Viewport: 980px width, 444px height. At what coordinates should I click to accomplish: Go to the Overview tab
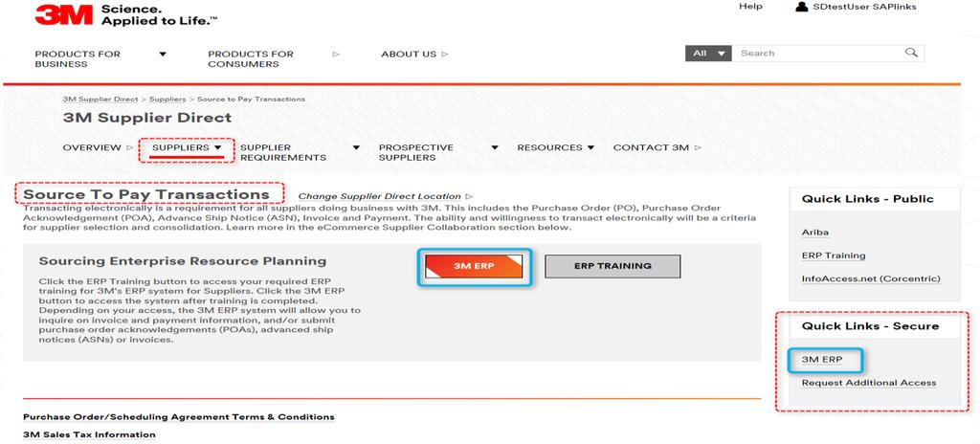[92, 147]
